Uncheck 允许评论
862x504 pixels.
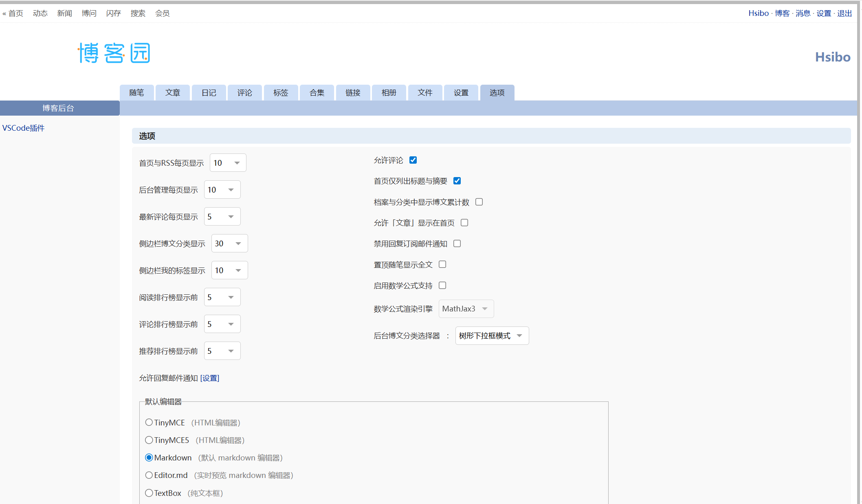point(413,160)
